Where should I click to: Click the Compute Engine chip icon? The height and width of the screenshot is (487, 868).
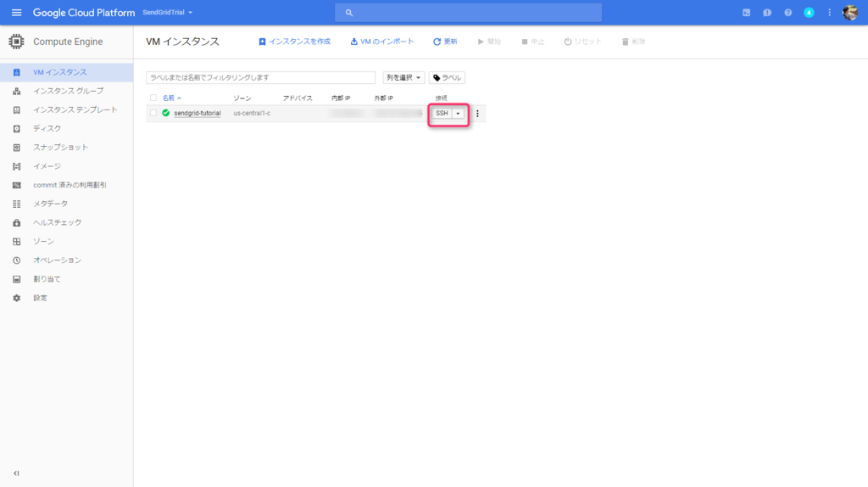16,42
